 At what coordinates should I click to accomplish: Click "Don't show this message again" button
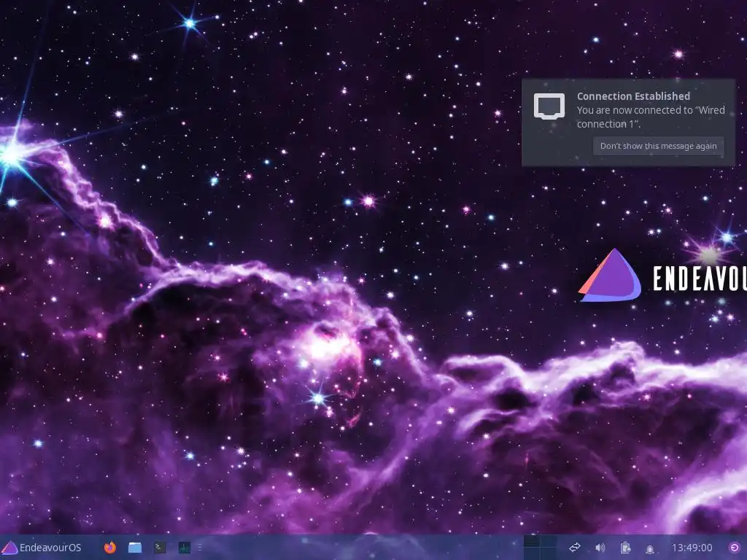pyautogui.click(x=659, y=146)
